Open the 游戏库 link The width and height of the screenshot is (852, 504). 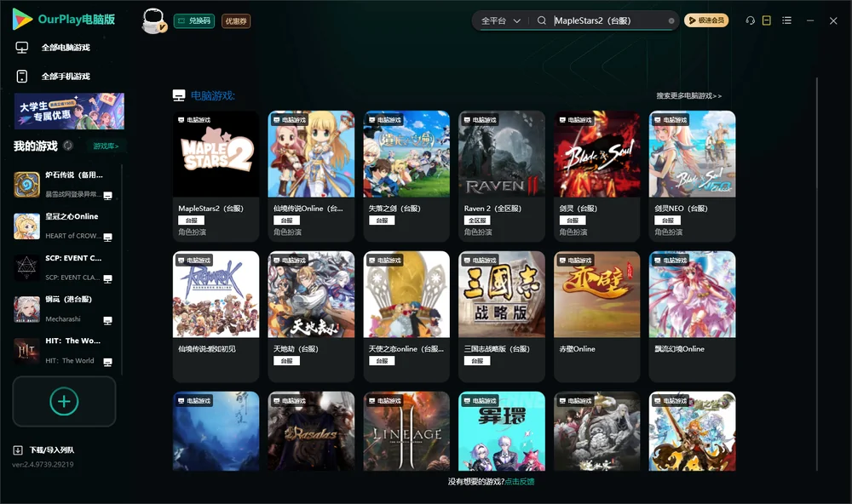point(106,146)
